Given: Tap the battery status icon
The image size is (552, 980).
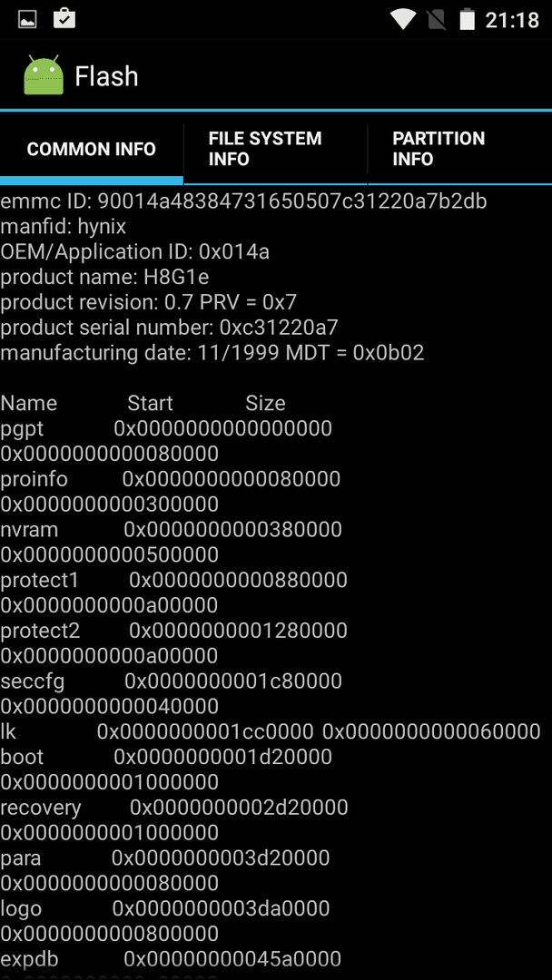Looking at the screenshot, I should tap(467, 19).
